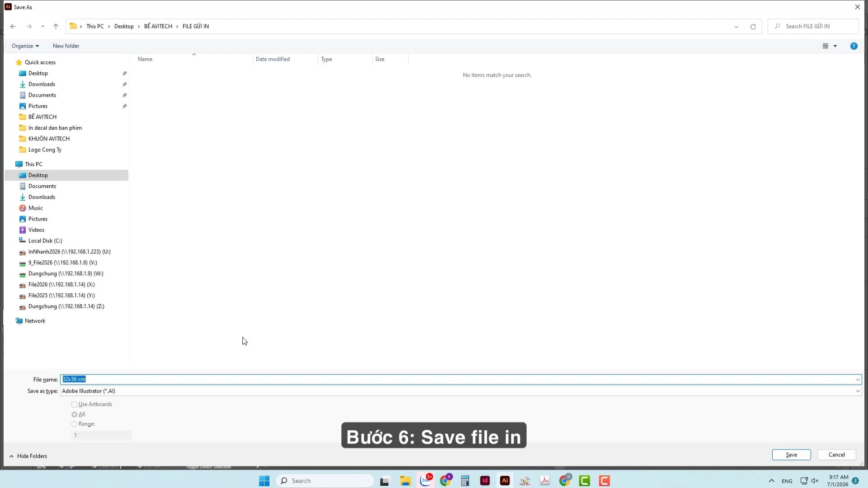Switch to Adobe Illustrator on taskbar
The height and width of the screenshot is (488, 868).
tap(505, 481)
